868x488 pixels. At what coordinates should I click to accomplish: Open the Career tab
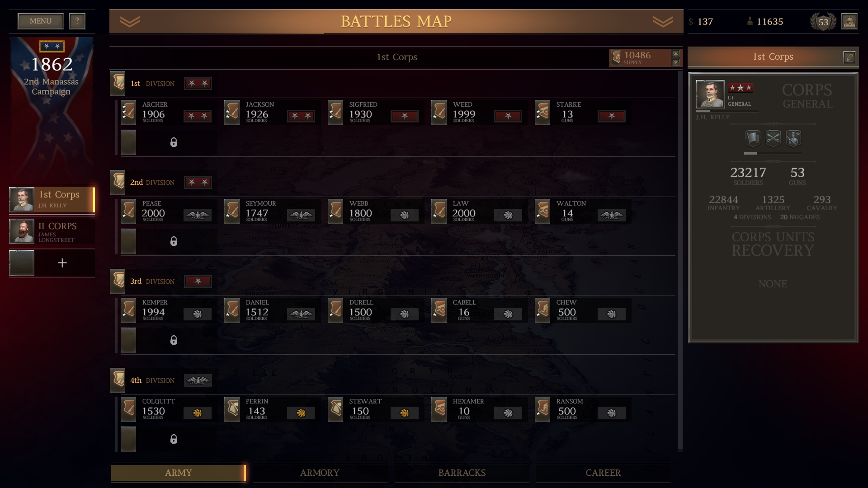pos(603,473)
